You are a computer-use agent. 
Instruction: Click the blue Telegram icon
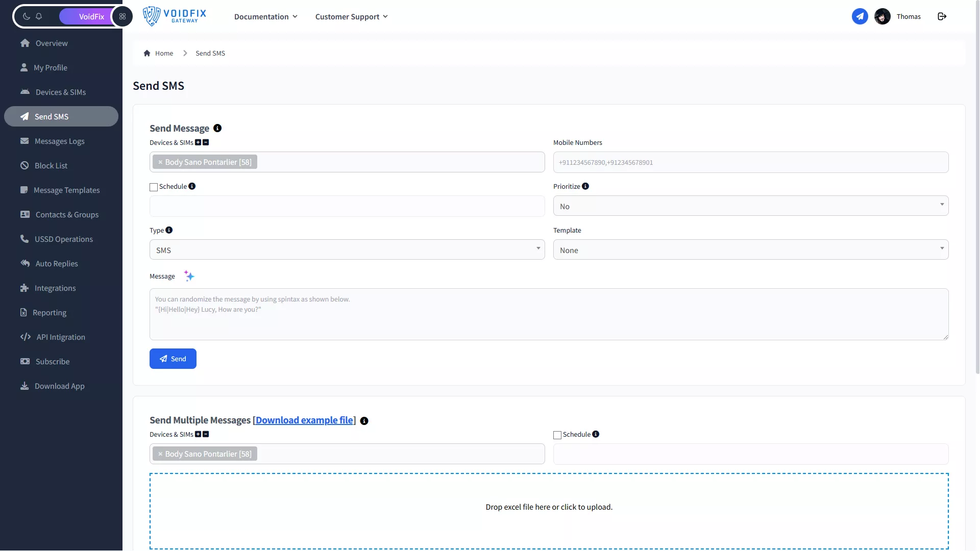[860, 16]
